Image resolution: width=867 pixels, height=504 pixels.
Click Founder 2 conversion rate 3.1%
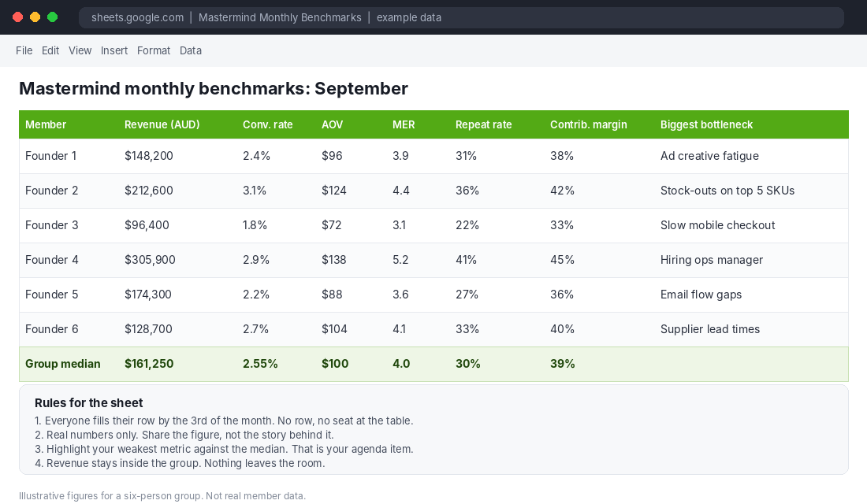coord(255,191)
